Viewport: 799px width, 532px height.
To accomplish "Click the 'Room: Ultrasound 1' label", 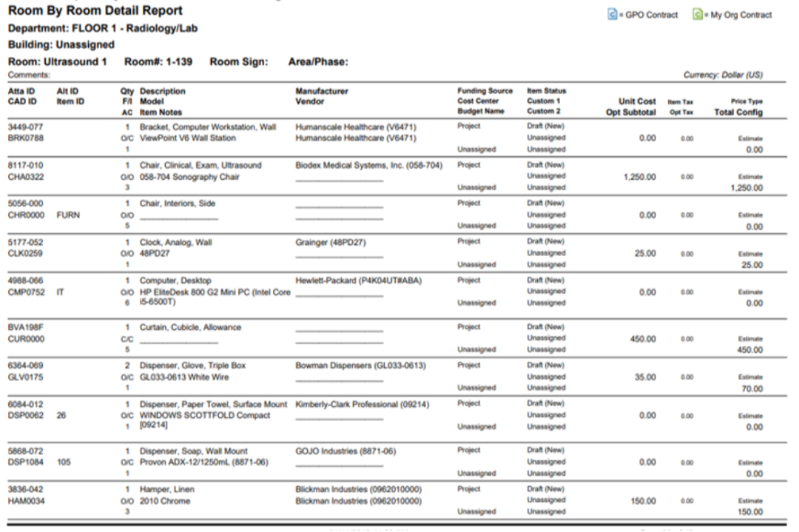I will coord(58,61).
